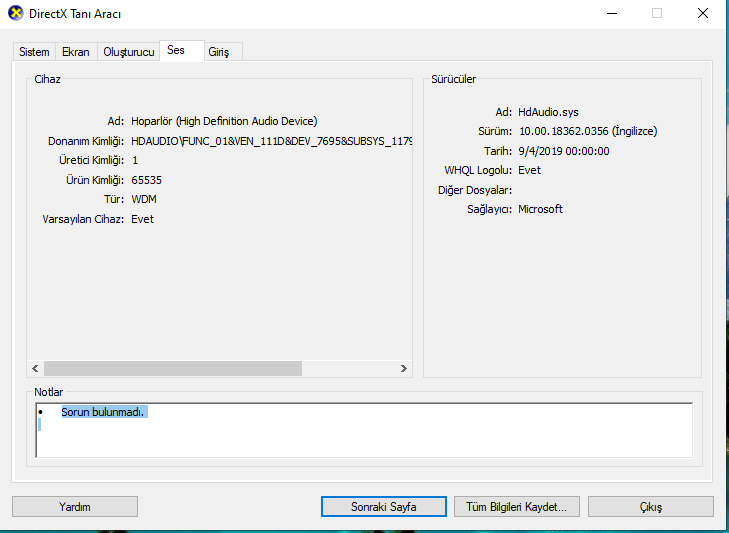Switch to the Sistem tab

tap(34, 52)
